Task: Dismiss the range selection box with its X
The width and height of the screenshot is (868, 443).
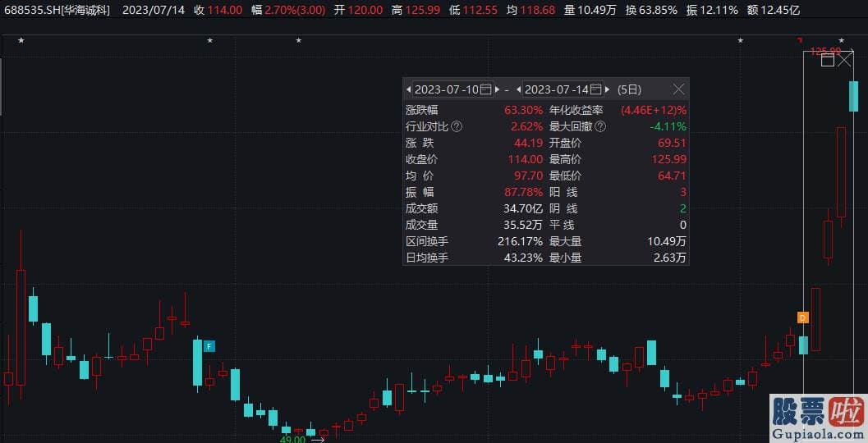Action: tap(844, 59)
